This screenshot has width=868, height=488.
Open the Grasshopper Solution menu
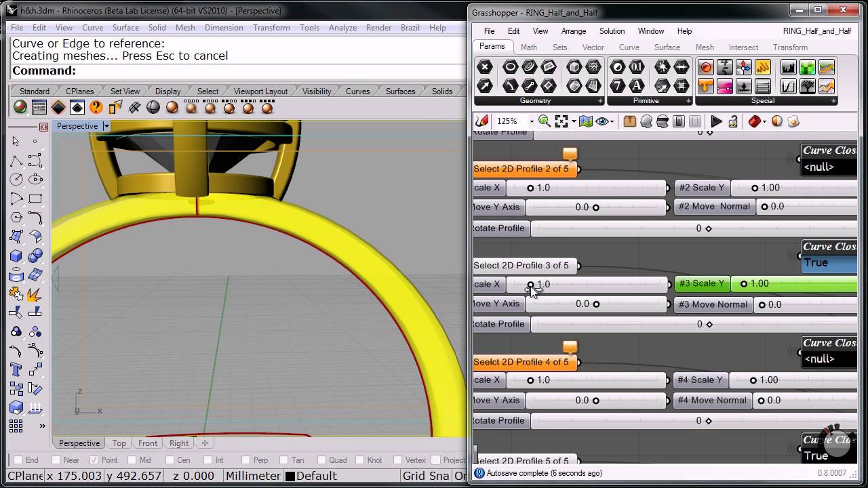tap(612, 31)
